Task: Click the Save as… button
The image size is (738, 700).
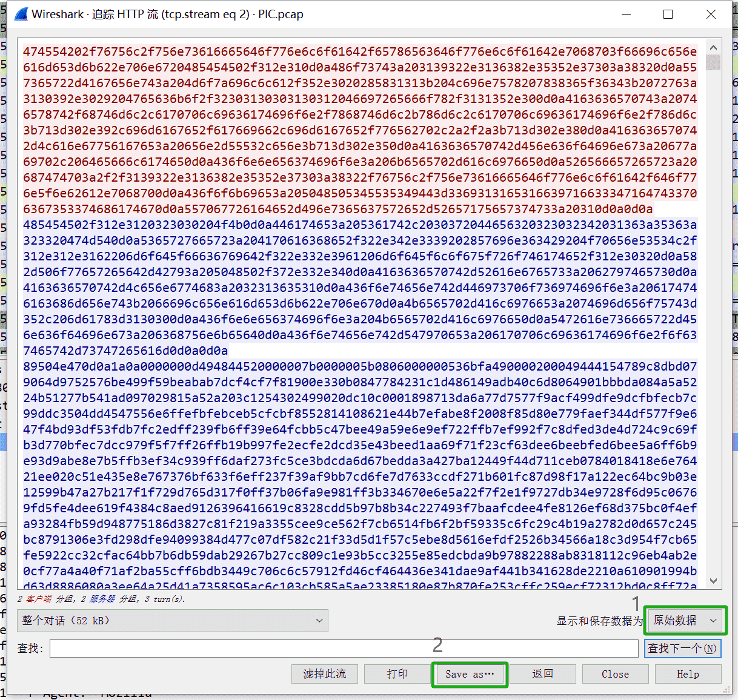Action: click(470, 674)
